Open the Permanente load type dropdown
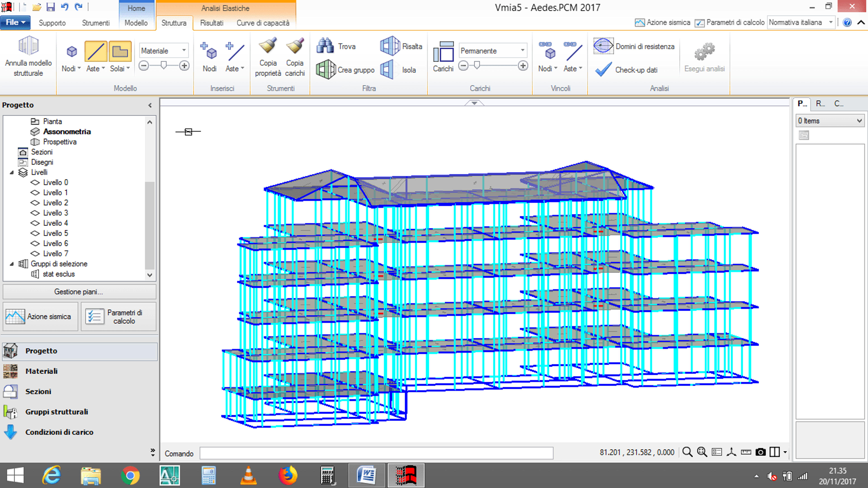This screenshot has height=488, width=868. (x=493, y=51)
